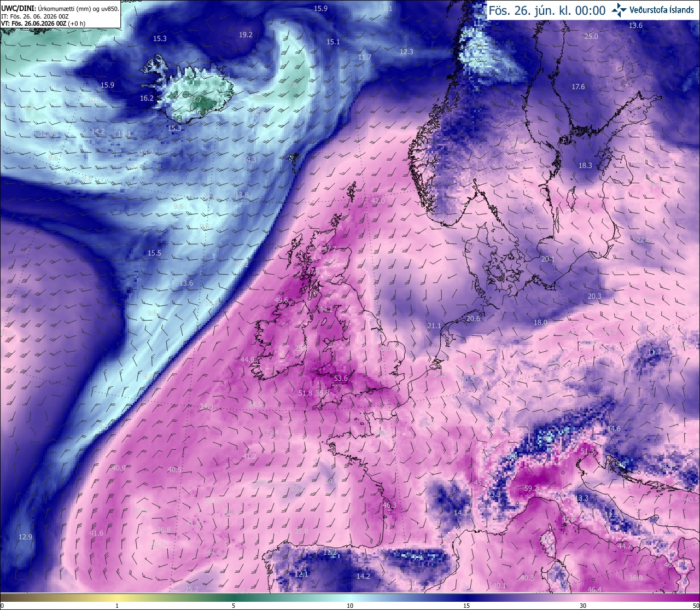
Task: Click the 42.0 label north of Scotland
Action: pos(378,201)
